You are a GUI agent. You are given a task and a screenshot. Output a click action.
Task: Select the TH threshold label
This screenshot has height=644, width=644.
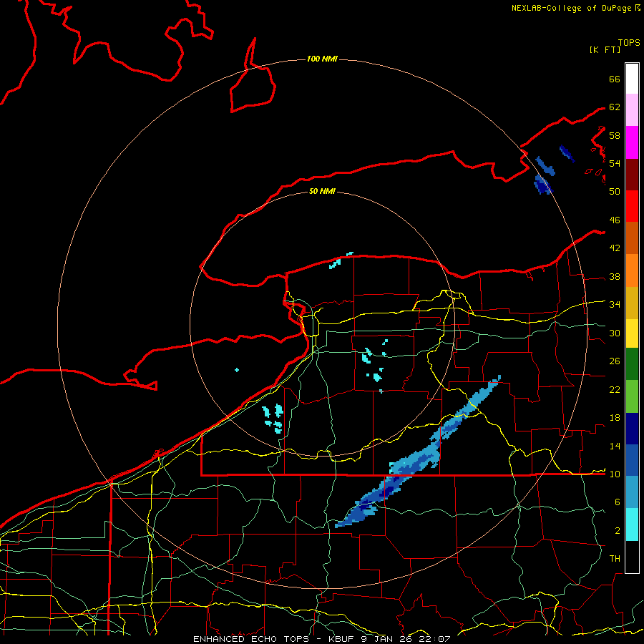[x=615, y=559]
